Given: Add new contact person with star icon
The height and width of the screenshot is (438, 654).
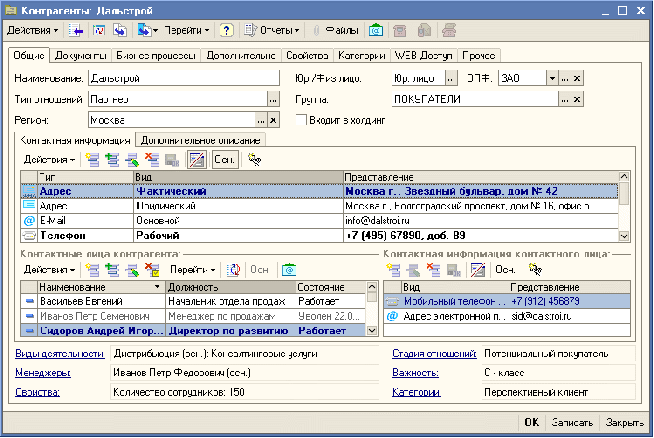Looking at the screenshot, I should pyautogui.click(x=92, y=270).
